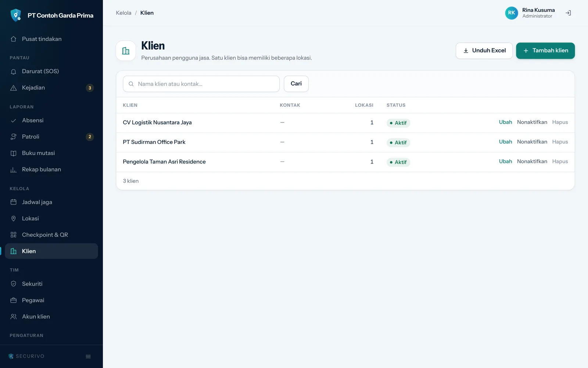This screenshot has height=368, width=588.
Task: Click the Kejadian warning triangle icon
Action: tap(14, 88)
